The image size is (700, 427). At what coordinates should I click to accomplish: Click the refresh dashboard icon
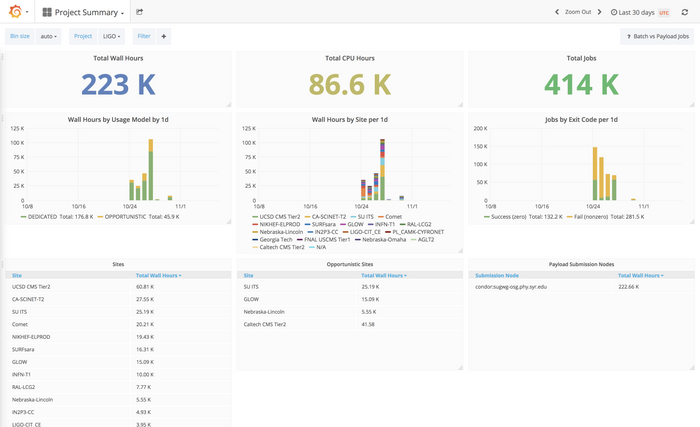[x=684, y=12]
